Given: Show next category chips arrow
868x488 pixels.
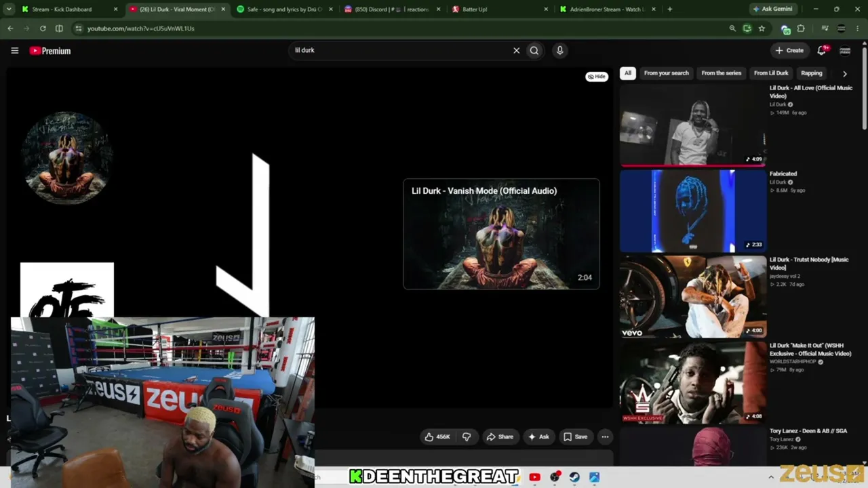Looking at the screenshot, I should click(x=844, y=73).
